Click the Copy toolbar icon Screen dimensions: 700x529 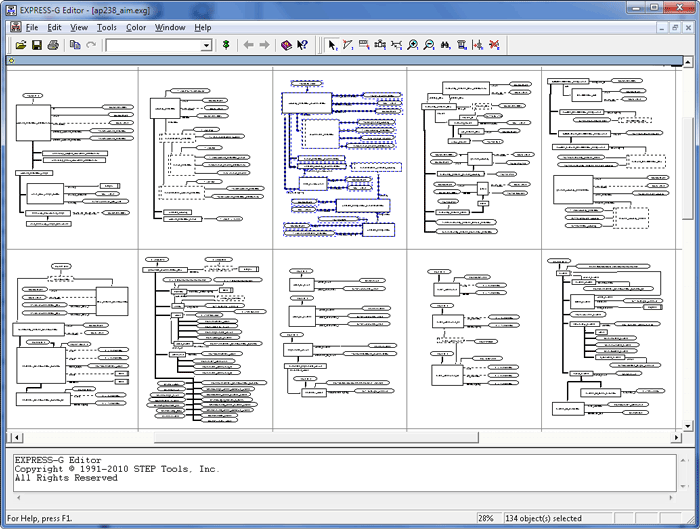click(x=75, y=45)
